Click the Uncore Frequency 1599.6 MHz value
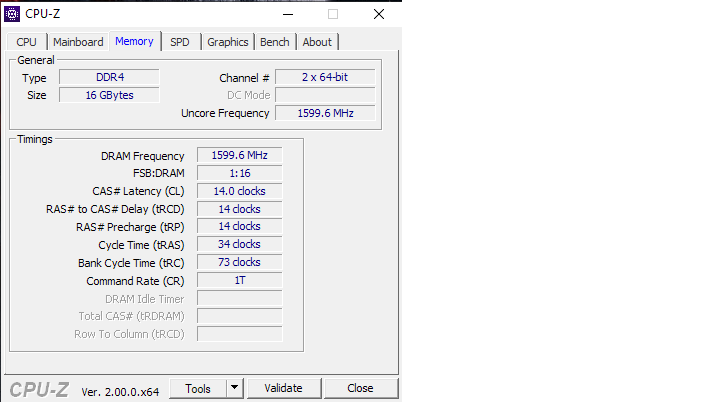 point(325,113)
